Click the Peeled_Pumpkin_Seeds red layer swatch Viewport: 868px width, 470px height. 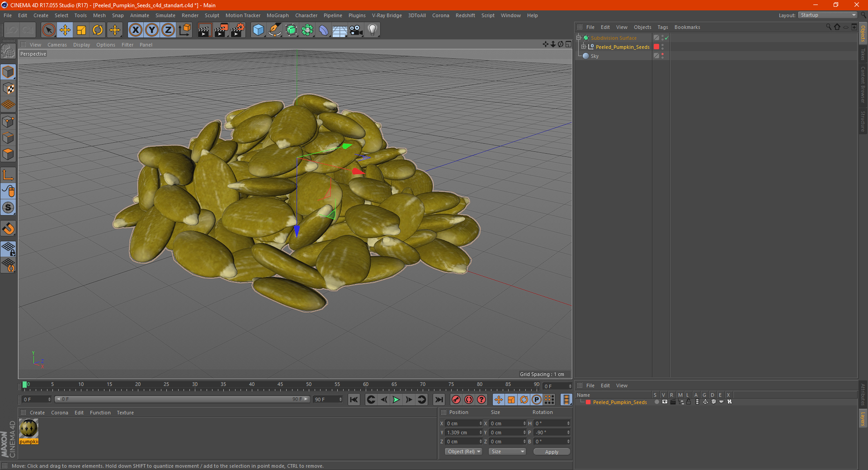[656, 47]
